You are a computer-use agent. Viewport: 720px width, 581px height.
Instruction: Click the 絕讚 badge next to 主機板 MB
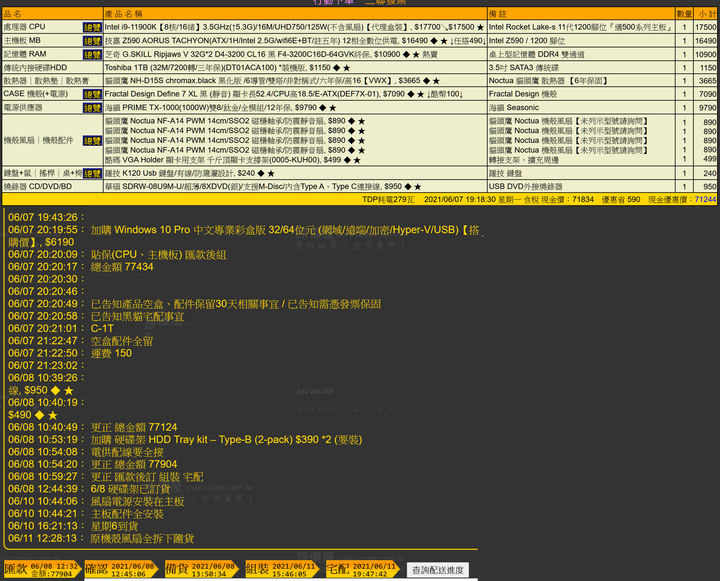(x=92, y=41)
